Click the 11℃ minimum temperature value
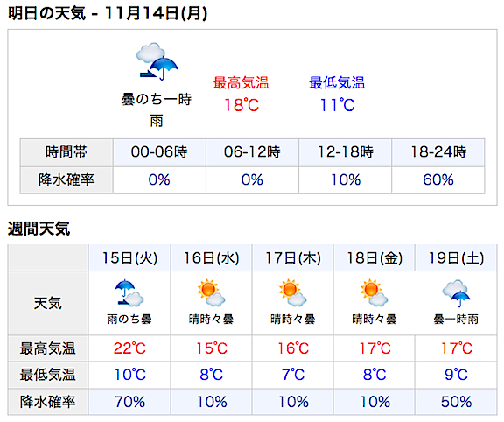The height and width of the screenshot is (422, 504). coord(337,105)
